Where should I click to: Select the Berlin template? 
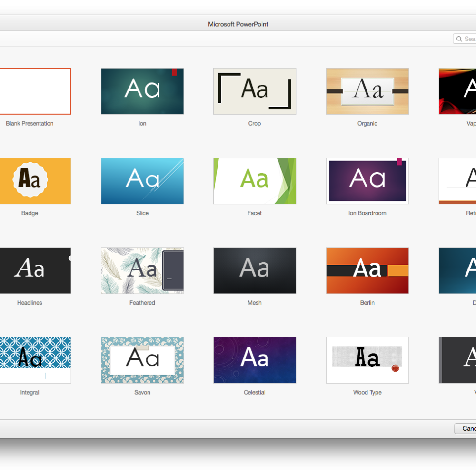click(x=367, y=270)
